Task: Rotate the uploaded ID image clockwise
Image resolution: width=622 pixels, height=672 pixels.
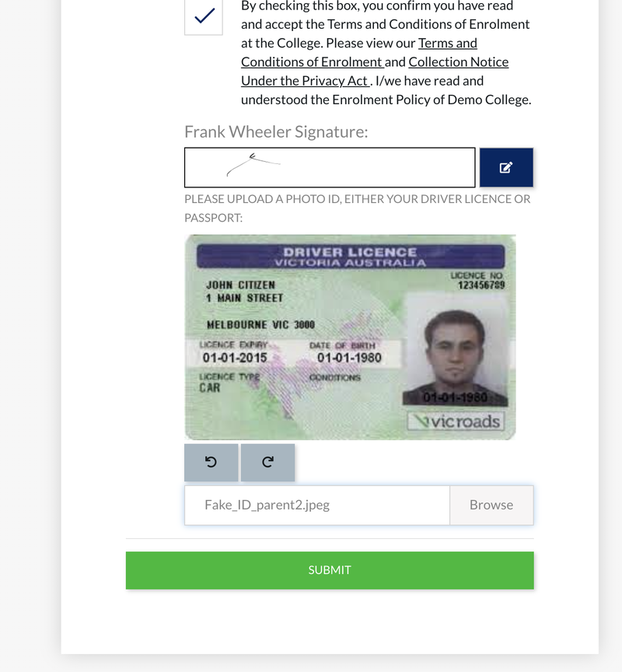Action: pos(267,462)
